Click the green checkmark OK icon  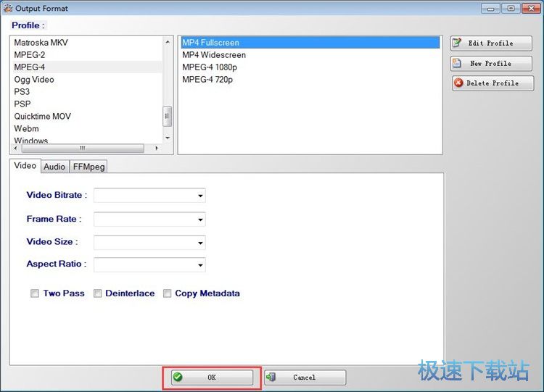[178, 377]
